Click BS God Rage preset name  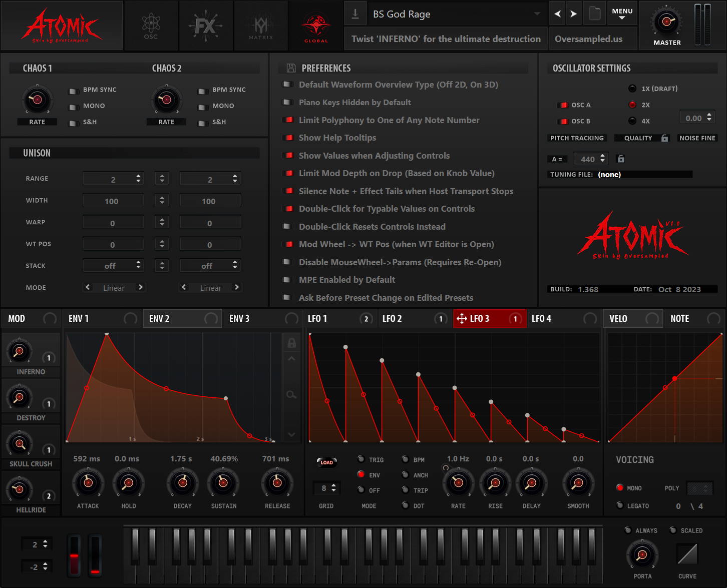[402, 14]
